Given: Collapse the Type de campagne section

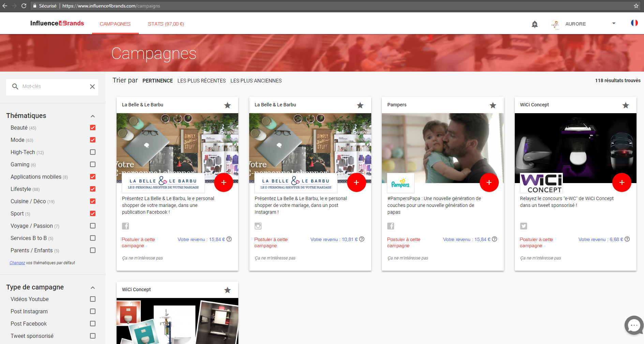Looking at the screenshot, I should pyautogui.click(x=93, y=288).
